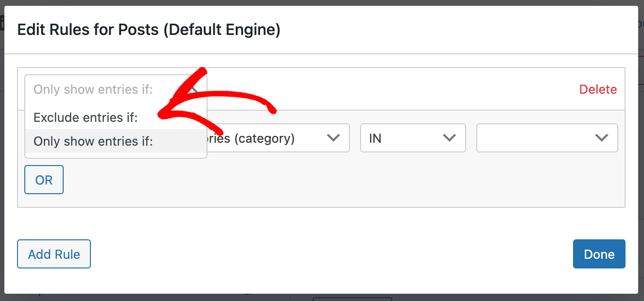Click the Add Rule button
Screen dimensions: 644x301
[54, 254]
